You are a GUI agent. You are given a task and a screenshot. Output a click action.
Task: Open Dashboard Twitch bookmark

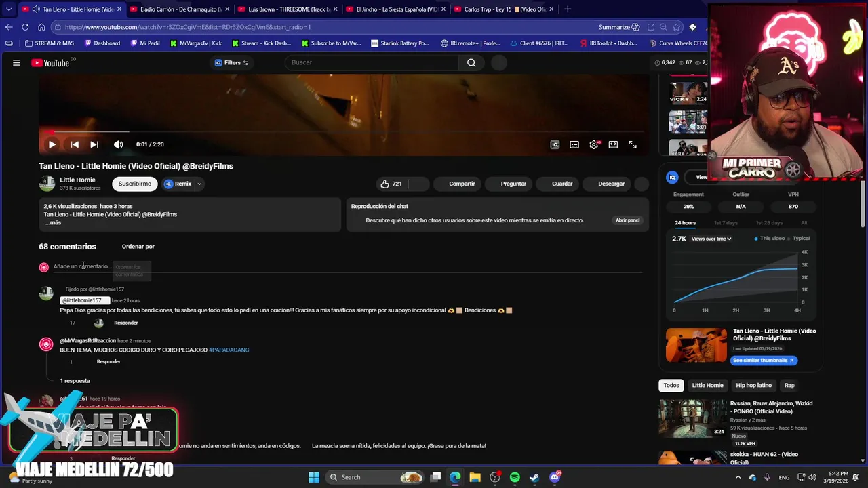click(102, 43)
